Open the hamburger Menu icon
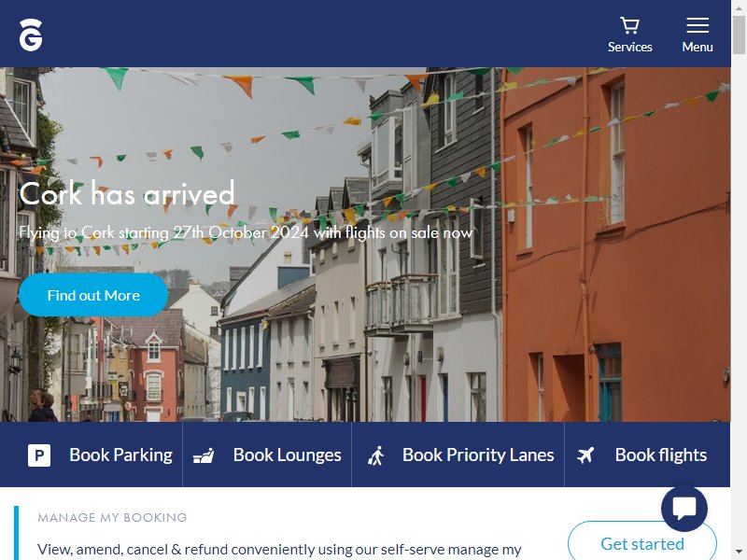The height and width of the screenshot is (560, 747). 698,25
